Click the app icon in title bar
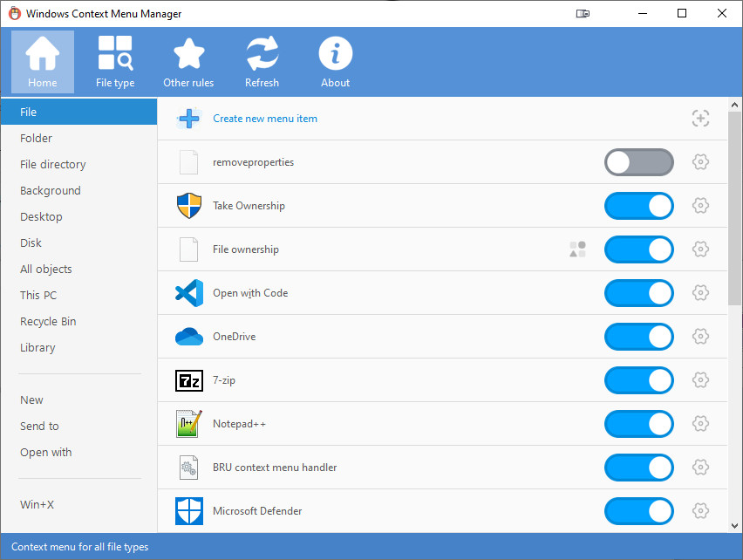Viewport: 743px width, 560px height. 15,14
